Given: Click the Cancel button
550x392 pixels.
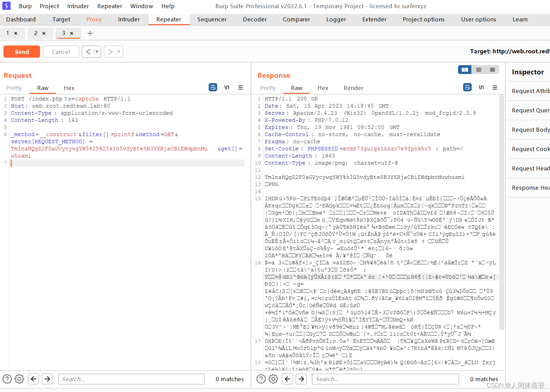Looking at the screenshot, I should point(61,52).
